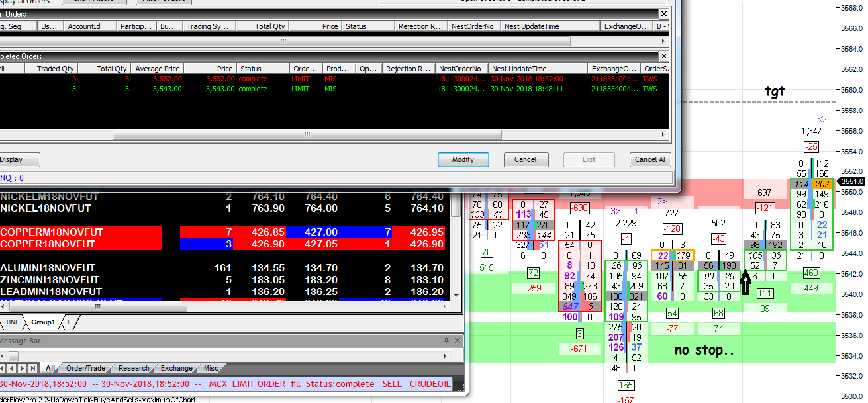
Task: Switch to the BNF market watch tab
Action: click(x=13, y=322)
